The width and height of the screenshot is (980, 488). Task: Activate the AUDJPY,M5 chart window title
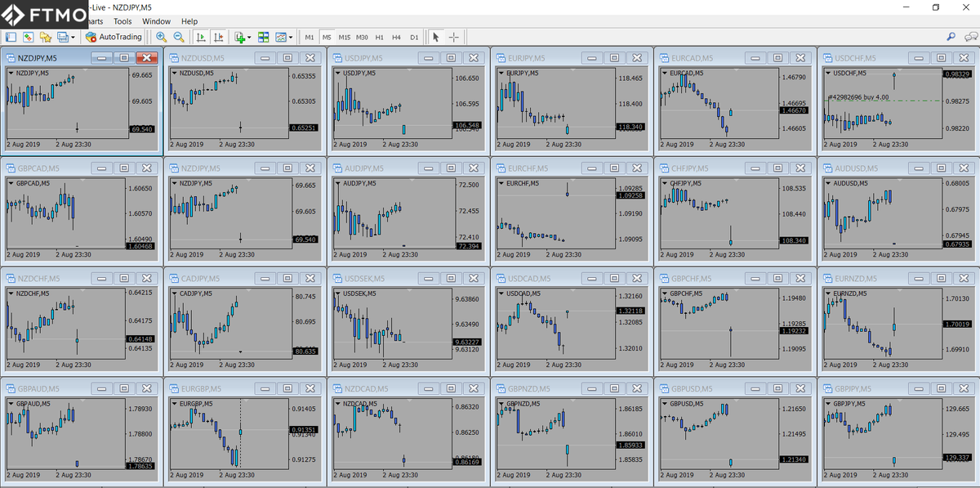[x=365, y=168]
